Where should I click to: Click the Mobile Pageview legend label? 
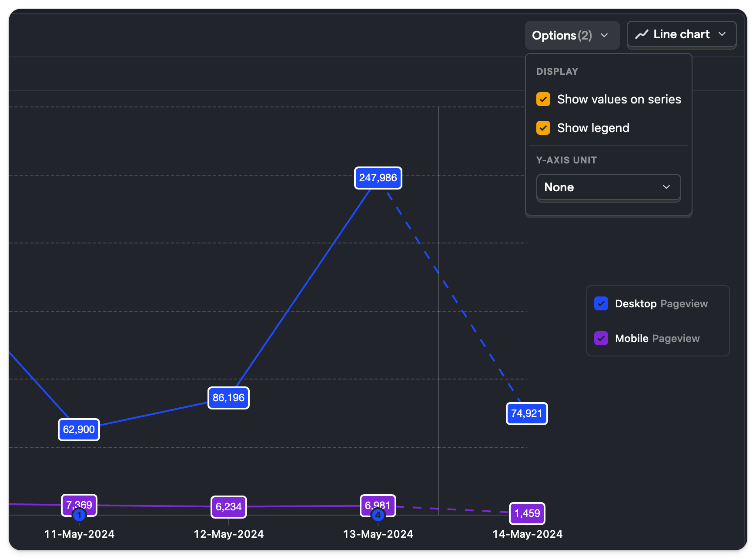pyautogui.click(x=657, y=338)
